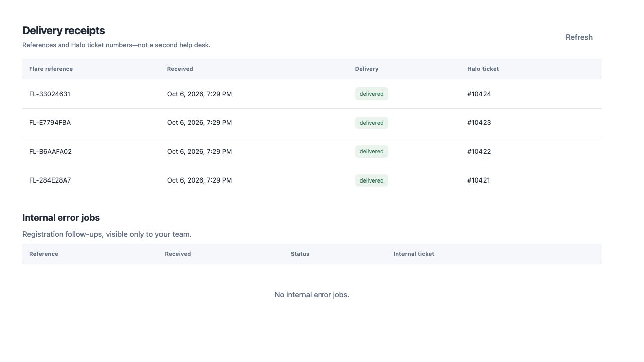Click the Halo ticket column header
The image size is (644, 362).
[x=483, y=69]
